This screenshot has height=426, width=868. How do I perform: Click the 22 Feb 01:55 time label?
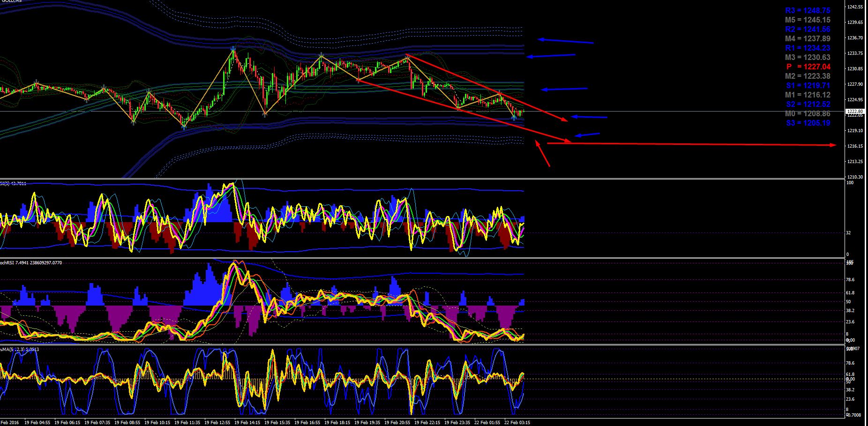click(x=487, y=423)
